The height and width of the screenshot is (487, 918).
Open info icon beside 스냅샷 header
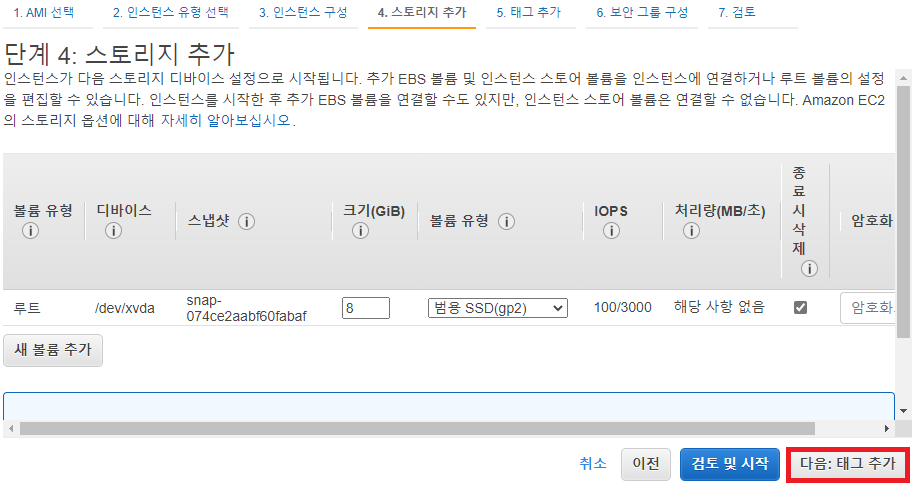coord(246,222)
